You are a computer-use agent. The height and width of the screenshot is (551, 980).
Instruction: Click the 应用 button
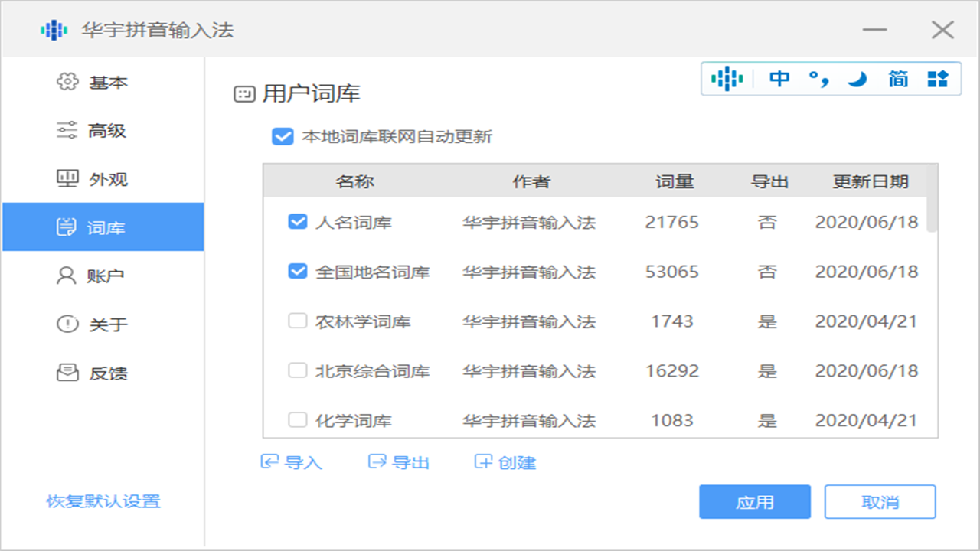pos(755,501)
